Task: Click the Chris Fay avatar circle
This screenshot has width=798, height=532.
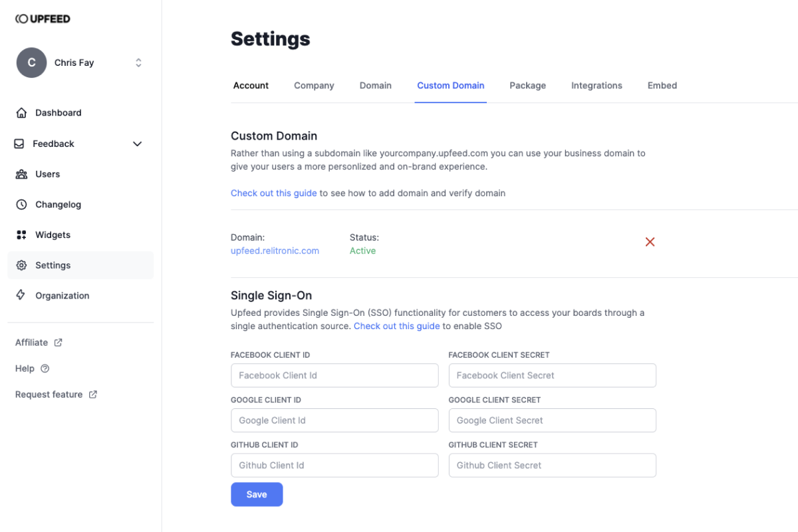Action: pyautogui.click(x=31, y=63)
